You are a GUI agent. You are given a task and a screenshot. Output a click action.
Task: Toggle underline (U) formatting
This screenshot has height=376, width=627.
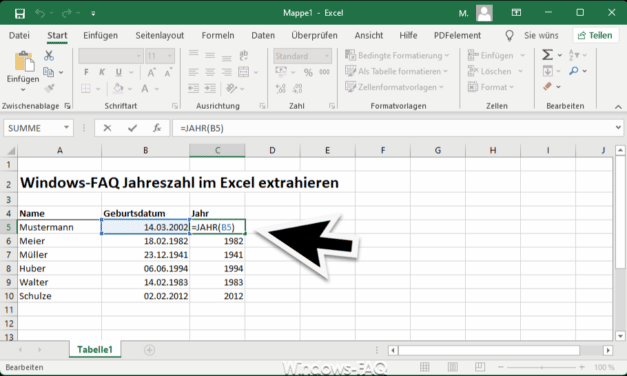click(119, 72)
